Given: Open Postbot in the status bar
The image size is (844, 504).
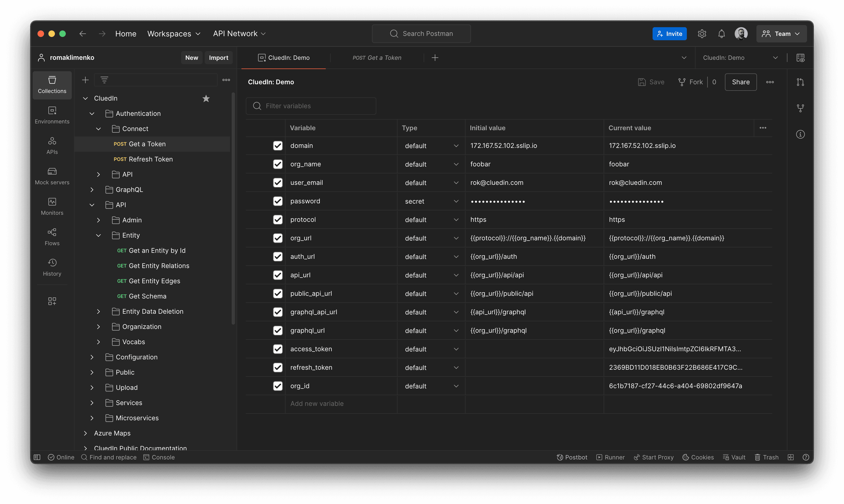Looking at the screenshot, I should click(x=572, y=458).
